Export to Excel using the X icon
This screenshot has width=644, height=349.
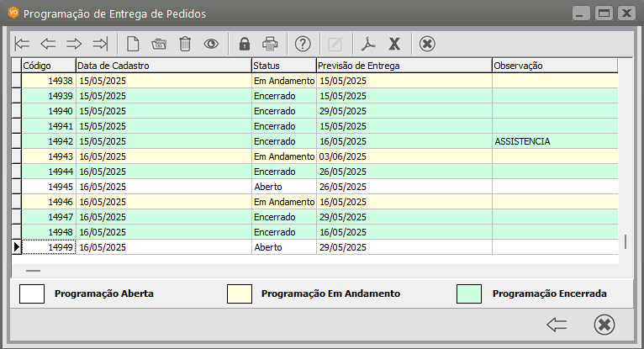[393, 44]
